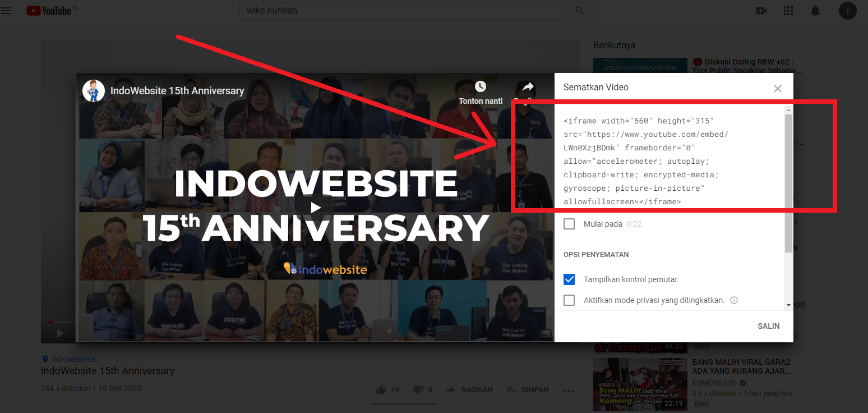The image size is (868, 413).
Task: Save the video with SIMPAN
Action: coord(528,389)
